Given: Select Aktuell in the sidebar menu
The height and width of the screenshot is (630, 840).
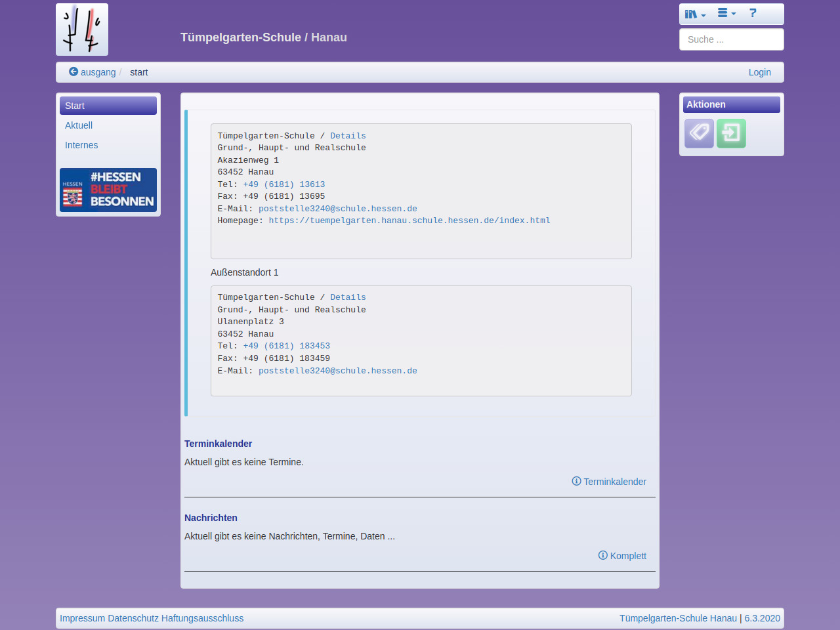Looking at the screenshot, I should 79,125.
